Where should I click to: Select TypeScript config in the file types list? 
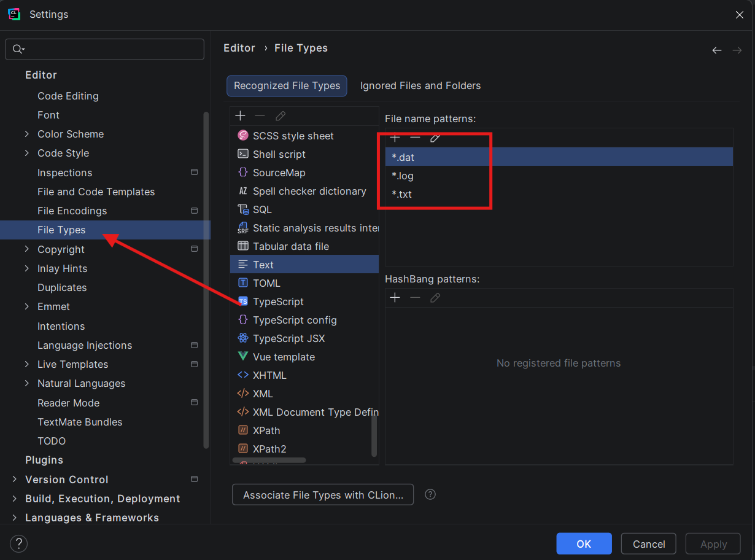click(x=304, y=320)
